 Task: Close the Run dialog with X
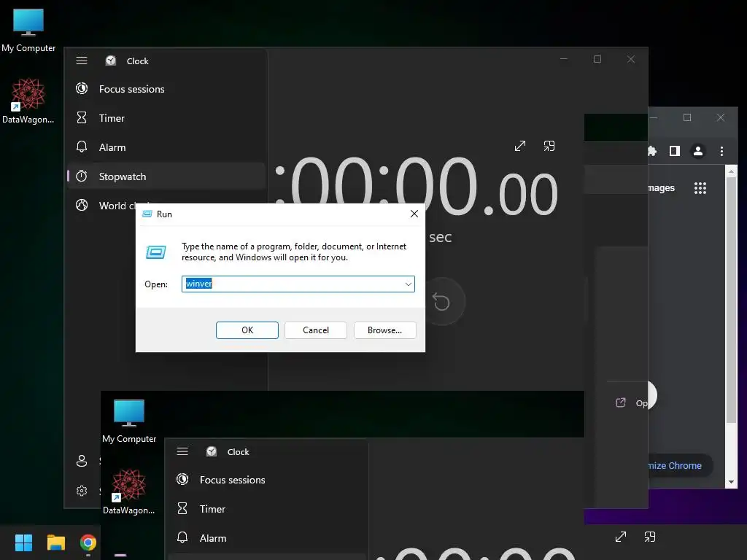(414, 214)
